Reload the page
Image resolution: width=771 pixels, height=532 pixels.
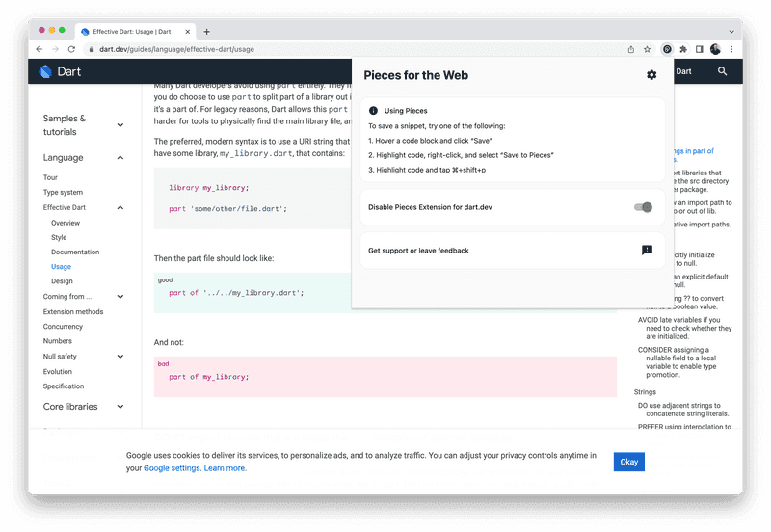71,49
